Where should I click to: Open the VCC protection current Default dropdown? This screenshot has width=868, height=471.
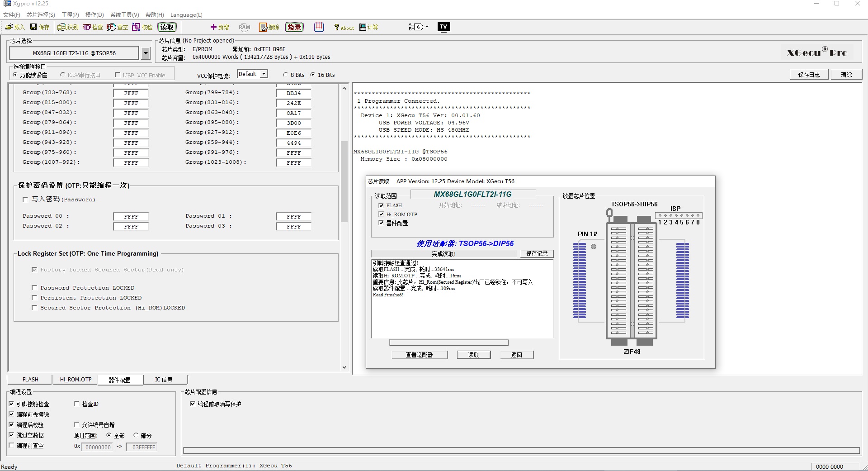(264, 74)
